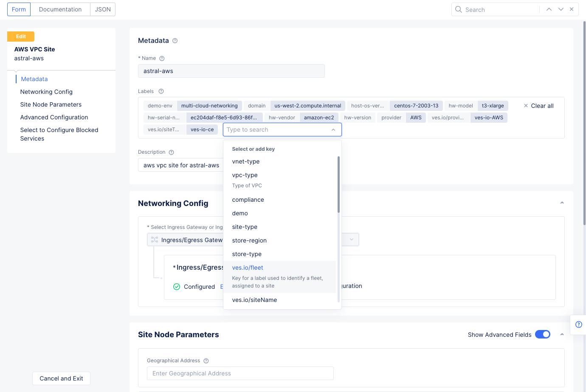Click the magnifying glass search icon
The height and width of the screenshot is (392, 586).
459,9
